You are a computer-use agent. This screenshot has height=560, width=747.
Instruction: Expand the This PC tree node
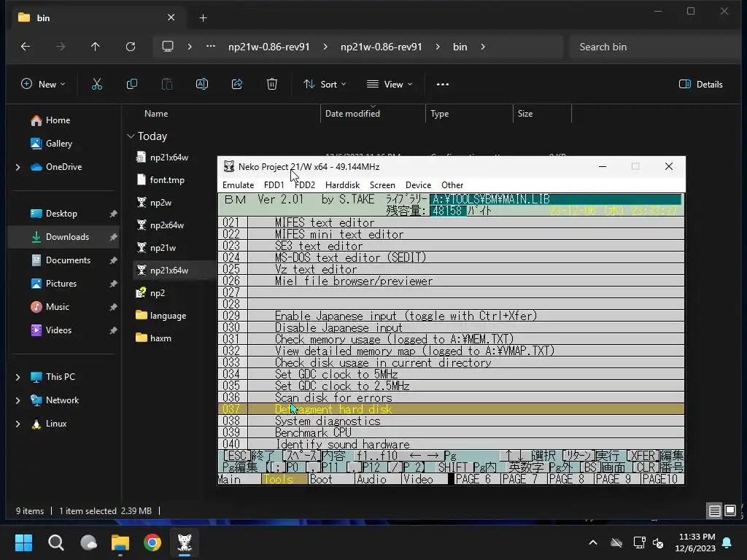pos(18,377)
